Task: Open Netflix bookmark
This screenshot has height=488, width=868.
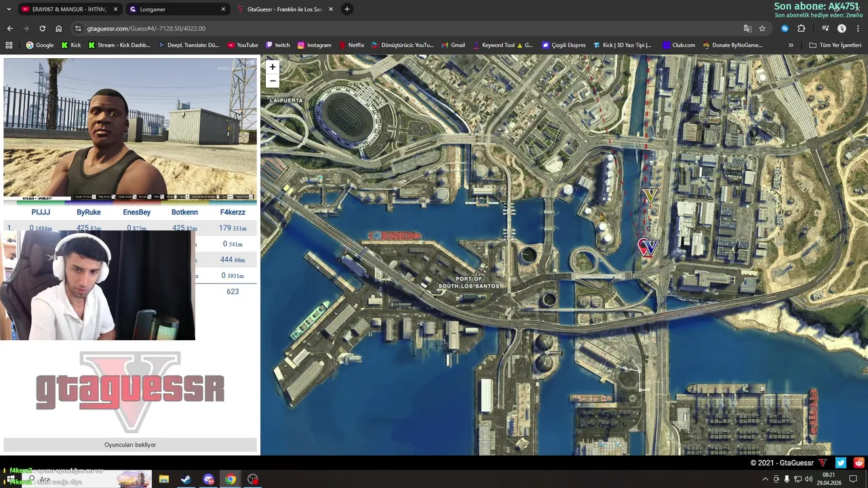Action: [x=351, y=45]
